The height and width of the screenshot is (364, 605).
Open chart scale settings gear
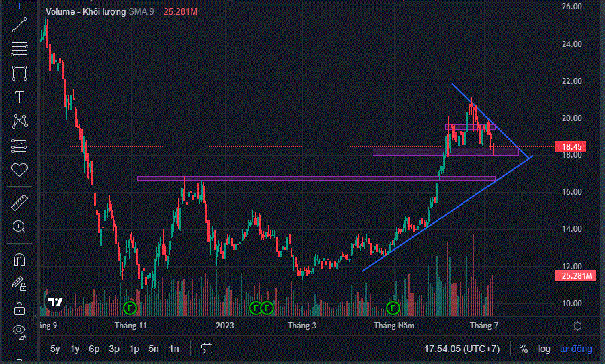tap(577, 326)
